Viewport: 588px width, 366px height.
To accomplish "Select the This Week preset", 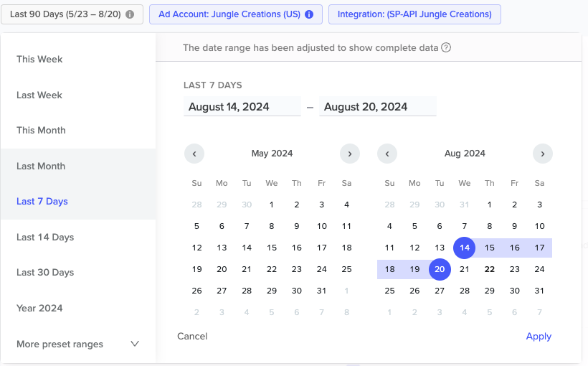I will coord(78,60).
